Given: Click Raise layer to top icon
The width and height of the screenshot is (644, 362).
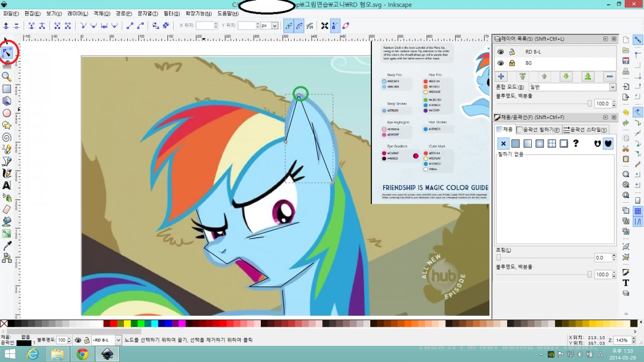Looking at the screenshot, I should click(x=523, y=77).
